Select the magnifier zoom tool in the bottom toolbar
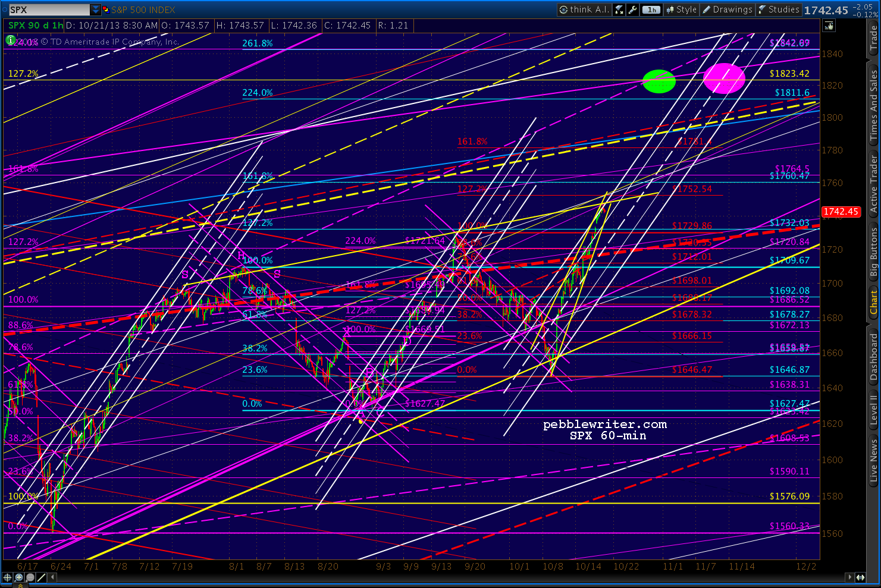 click(30, 577)
